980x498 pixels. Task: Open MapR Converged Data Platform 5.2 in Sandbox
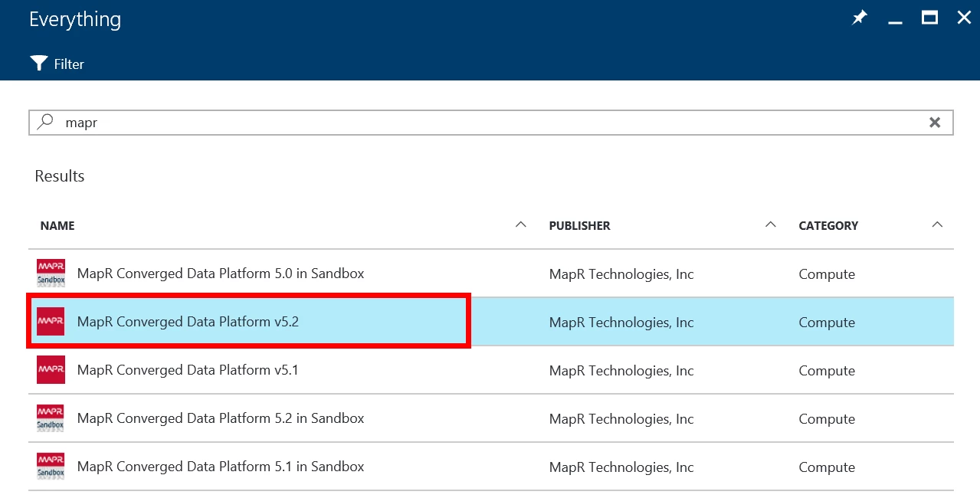click(x=221, y=418)
